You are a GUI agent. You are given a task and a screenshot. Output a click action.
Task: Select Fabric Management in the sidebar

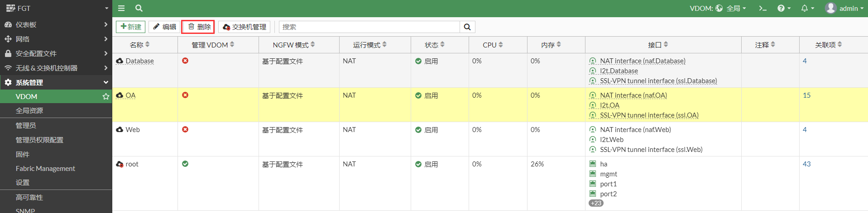[x=45, y=168]
